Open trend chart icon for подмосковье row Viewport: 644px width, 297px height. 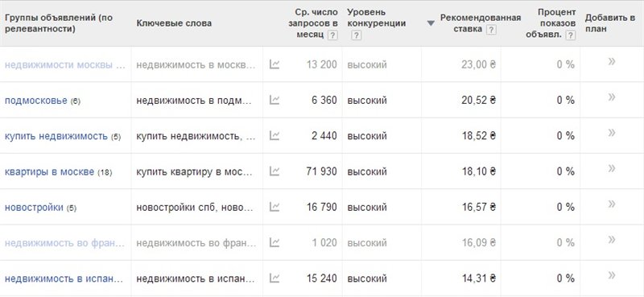click(x=275, y=100)
